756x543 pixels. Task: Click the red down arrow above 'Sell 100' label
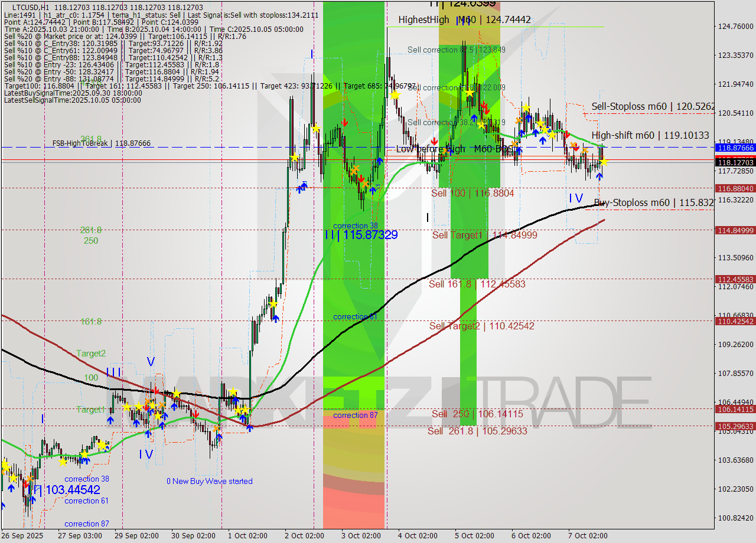(435, 141)
